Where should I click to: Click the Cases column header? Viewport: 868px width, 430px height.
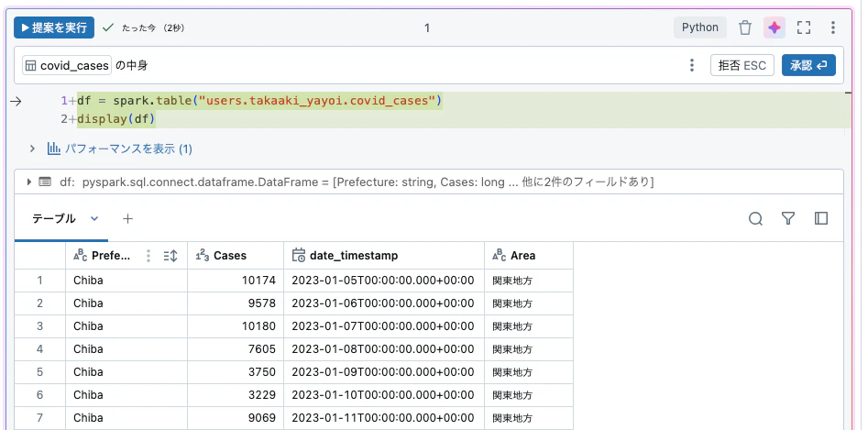pyautogui.click(x=236, y=256)
